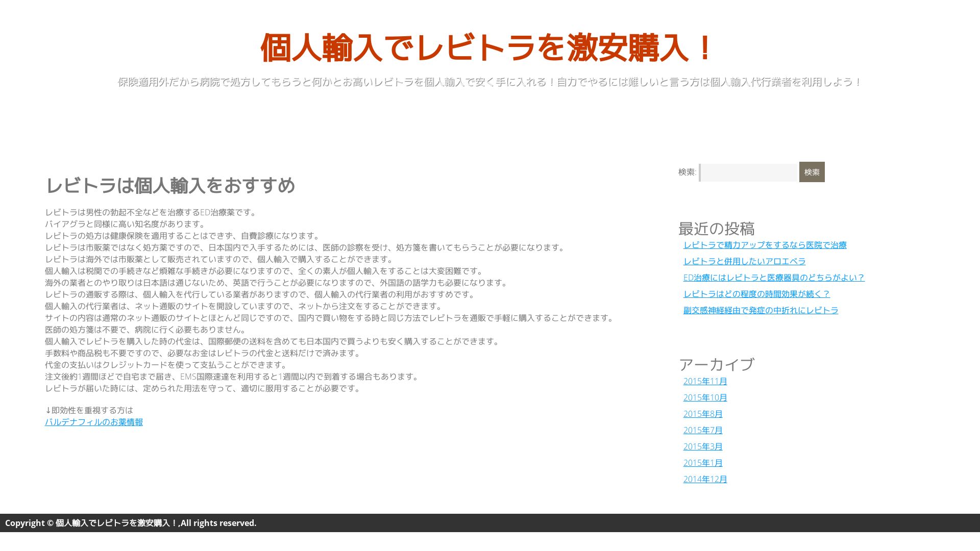The width and height of the screenshot is (980, 551).
Task: Open post 副交感神経経由で発症の中折れにレビトラ
Action: [x=761, y=310]
